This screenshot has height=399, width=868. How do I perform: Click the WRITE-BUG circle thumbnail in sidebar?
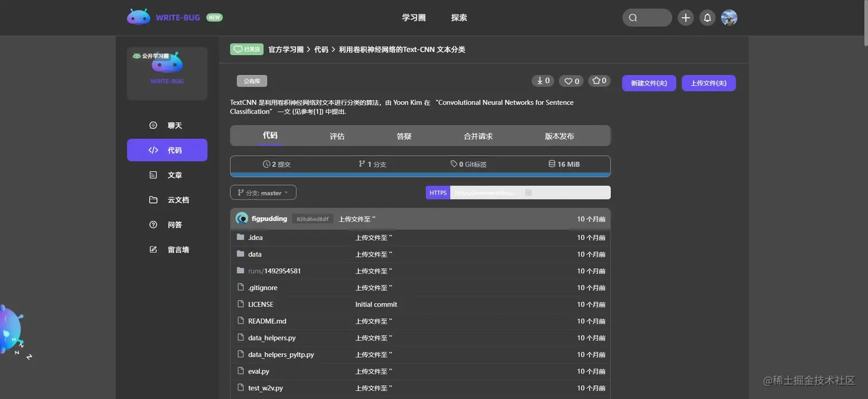[x=167, y=73]
